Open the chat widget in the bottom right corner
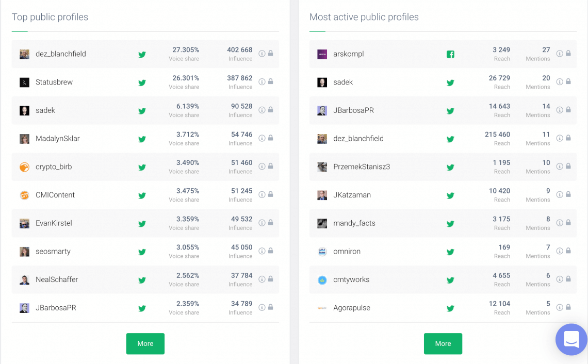The image size is (588, 364). 571,339
